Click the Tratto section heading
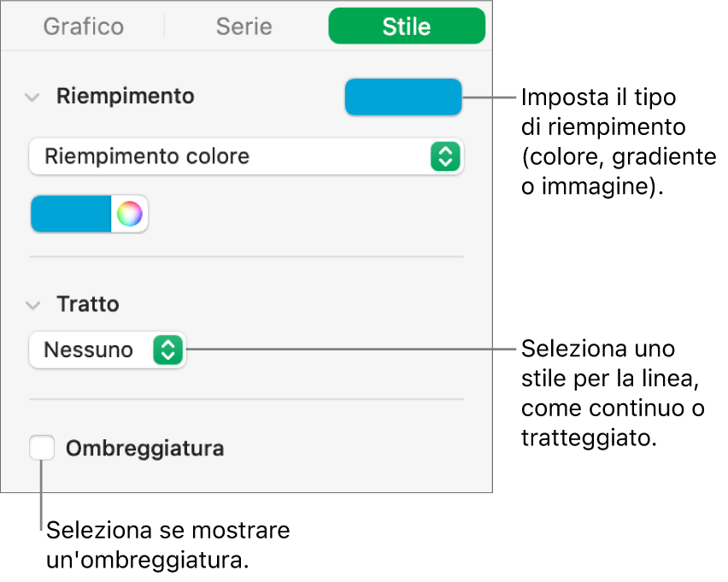This screenshot has width=728, height=582. coord(87,304)
